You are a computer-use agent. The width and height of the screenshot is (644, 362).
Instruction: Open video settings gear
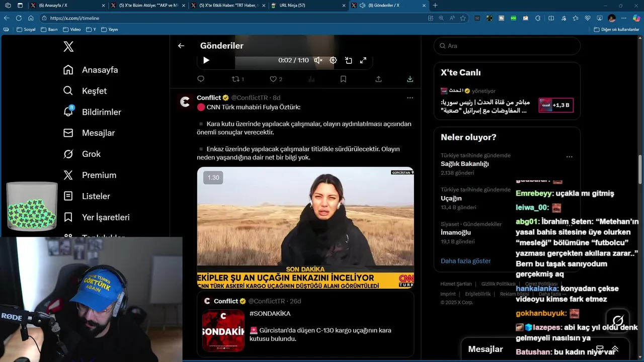pos(333,60)
